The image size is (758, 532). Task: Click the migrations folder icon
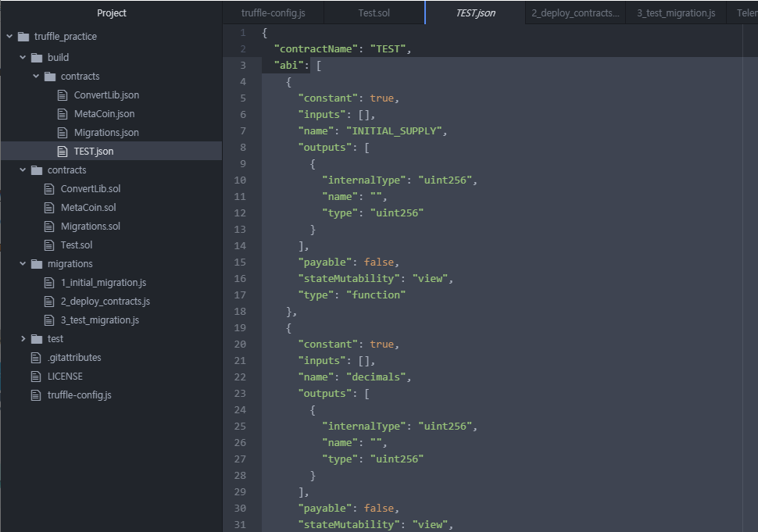pyautogui.click(x=37, y=264)
